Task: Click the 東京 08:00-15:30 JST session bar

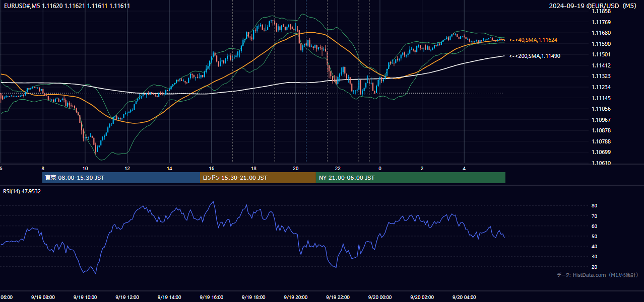Action: 121,178
